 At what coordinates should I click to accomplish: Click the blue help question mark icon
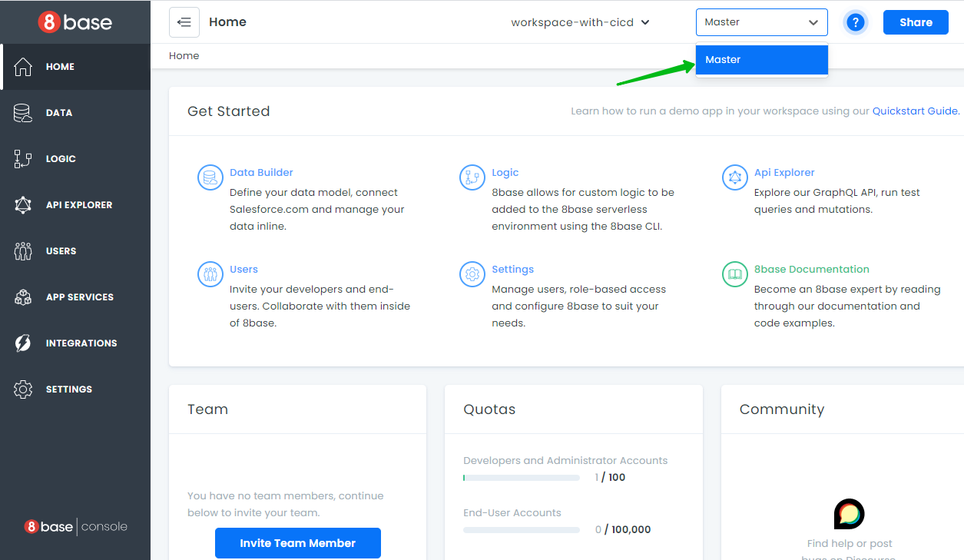(855, 22)
